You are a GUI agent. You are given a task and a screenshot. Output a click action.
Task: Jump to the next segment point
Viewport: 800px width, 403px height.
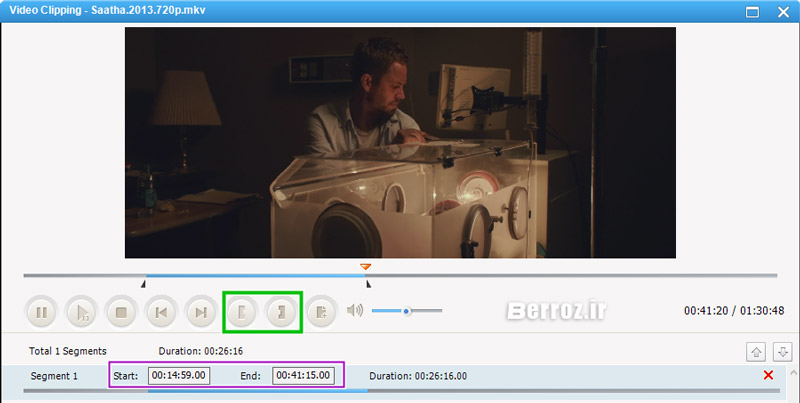pyautogui.click(x=201, y=312)
